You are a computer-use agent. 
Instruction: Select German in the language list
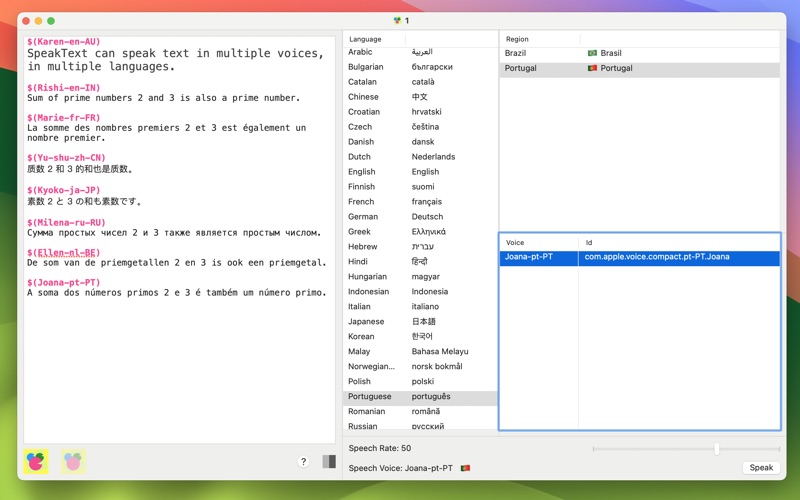[x=420, y=217]
